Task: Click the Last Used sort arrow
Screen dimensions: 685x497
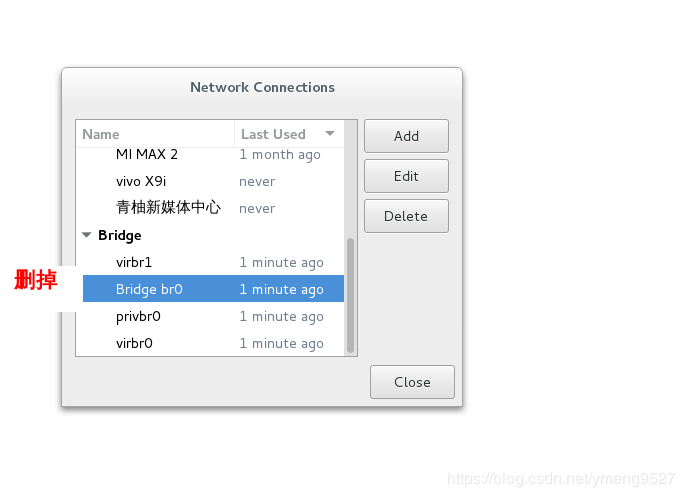Action: coord(330,134)
